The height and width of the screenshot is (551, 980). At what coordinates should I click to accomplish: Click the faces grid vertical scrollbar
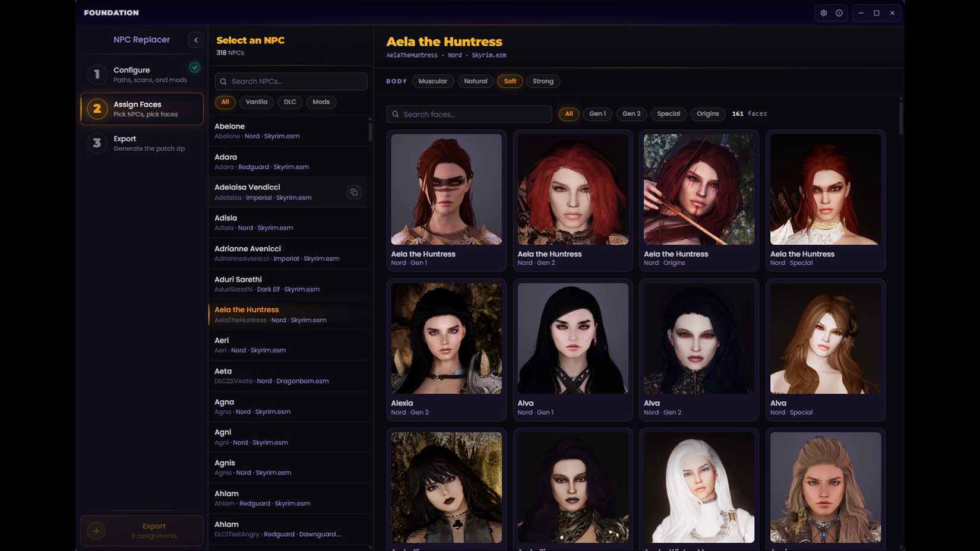(901, 118)
